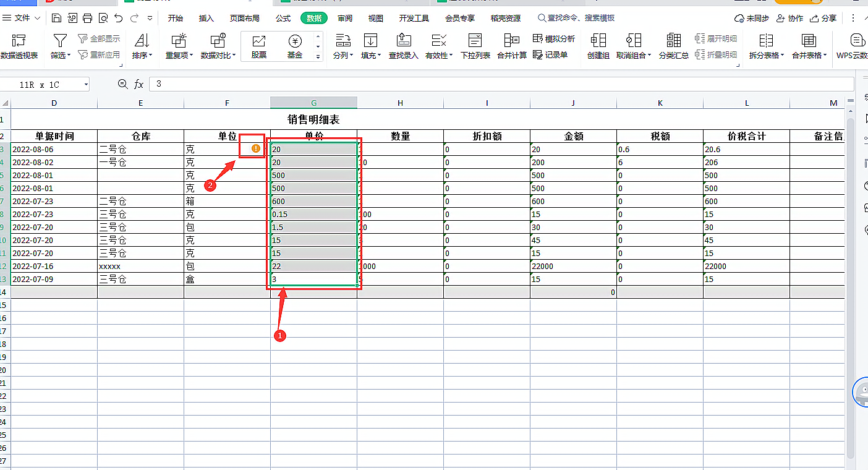Screen dimensions: 868x470
Task: Switch to the 页面布局 tab
Action: click(x=245, y=19)
